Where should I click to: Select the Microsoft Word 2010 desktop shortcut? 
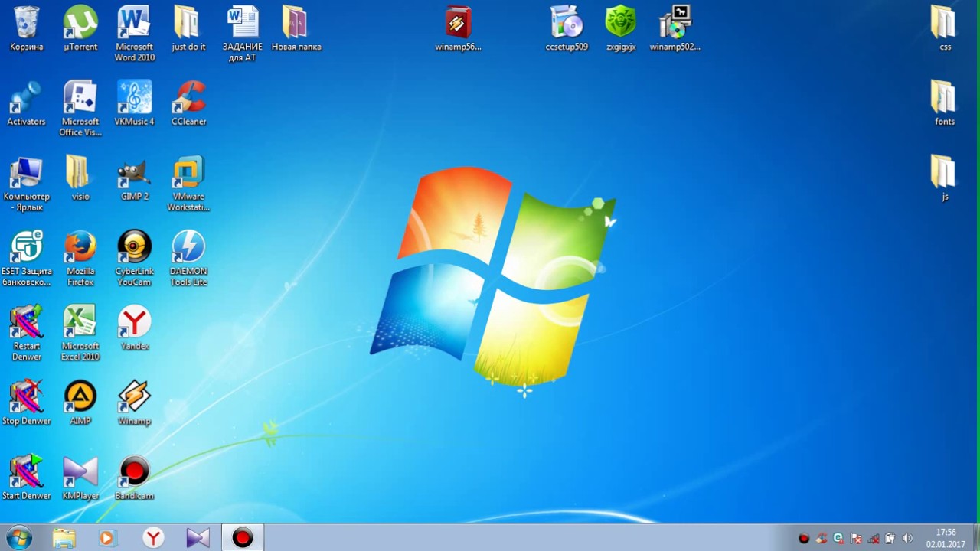[x=134, y=34]
